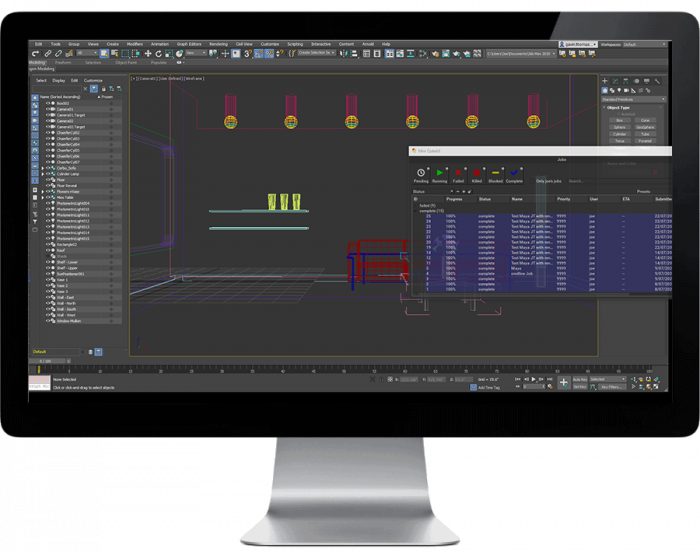The image size is (700, 552).
Task: Open Select by Name tool
Action: 115,54
